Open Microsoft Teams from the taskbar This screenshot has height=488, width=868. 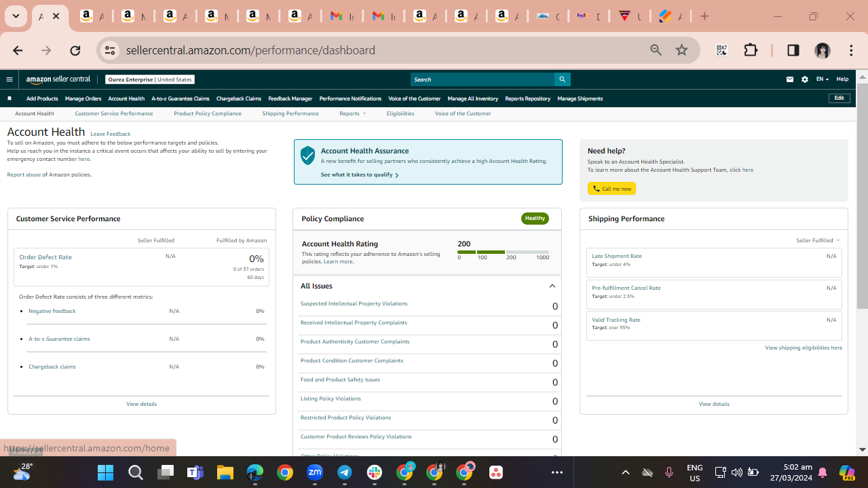click(195, 472)
